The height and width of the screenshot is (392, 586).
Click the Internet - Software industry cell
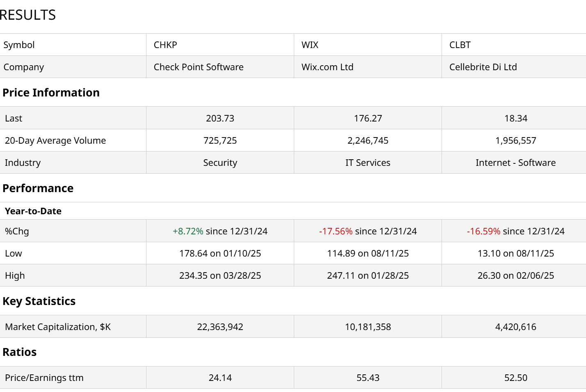pyautogui.click(x=515, y=163)
